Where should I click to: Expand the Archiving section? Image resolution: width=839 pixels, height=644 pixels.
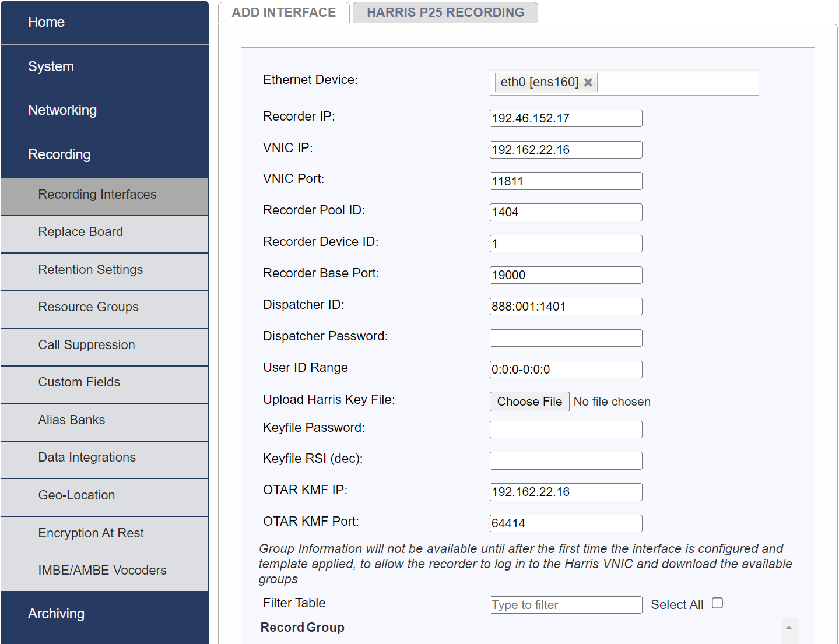point(56,613)
